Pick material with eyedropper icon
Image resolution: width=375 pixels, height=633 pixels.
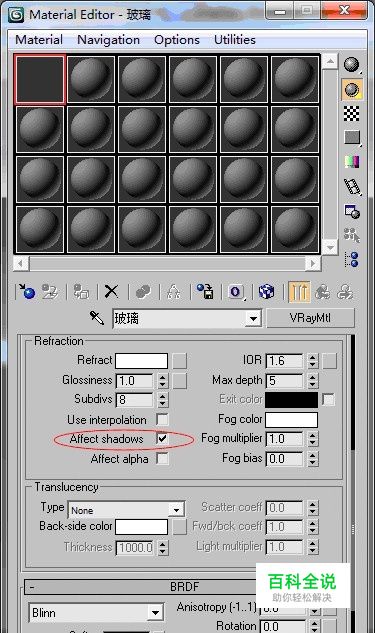coord(97,318)
